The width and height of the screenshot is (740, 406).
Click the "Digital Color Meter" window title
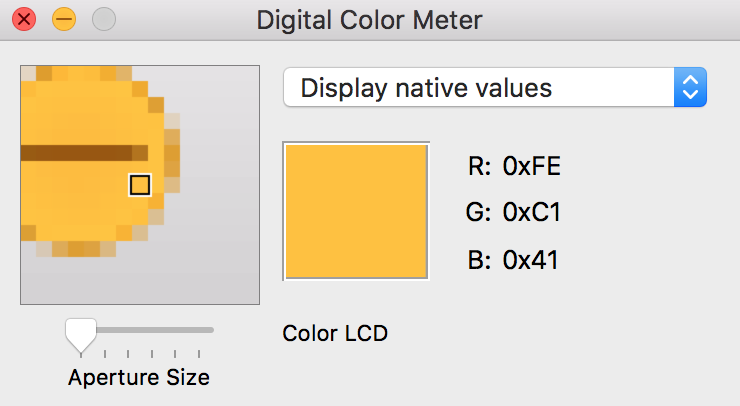[x=369, y=19]
